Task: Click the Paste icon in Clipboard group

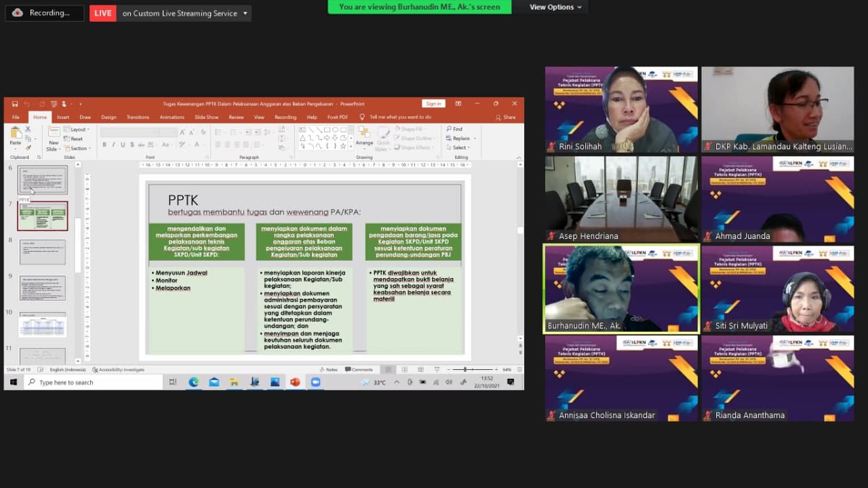Action: click(15, 135)
